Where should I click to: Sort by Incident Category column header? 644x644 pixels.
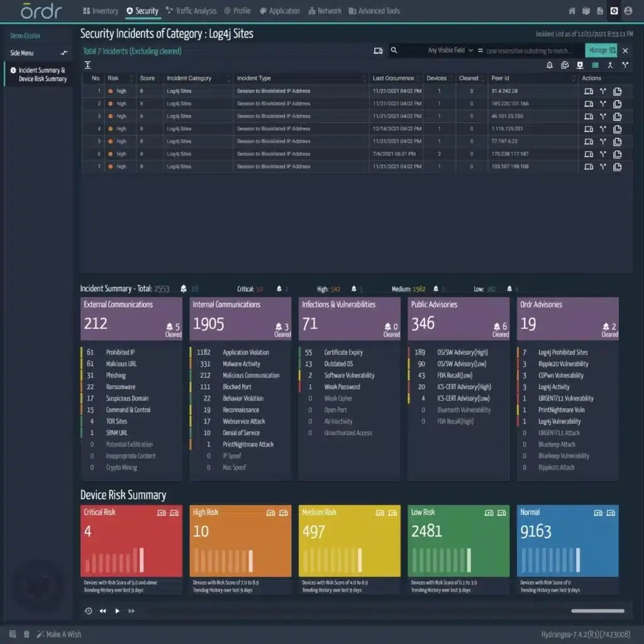(x=198, y=78)
